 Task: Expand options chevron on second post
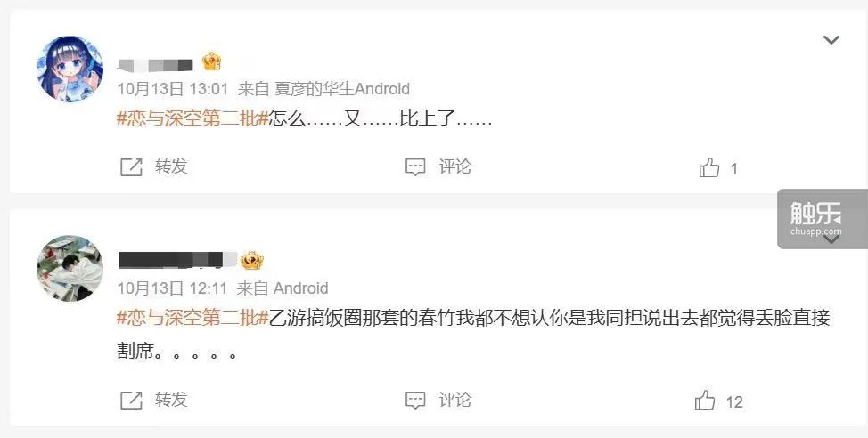point(831,239)
